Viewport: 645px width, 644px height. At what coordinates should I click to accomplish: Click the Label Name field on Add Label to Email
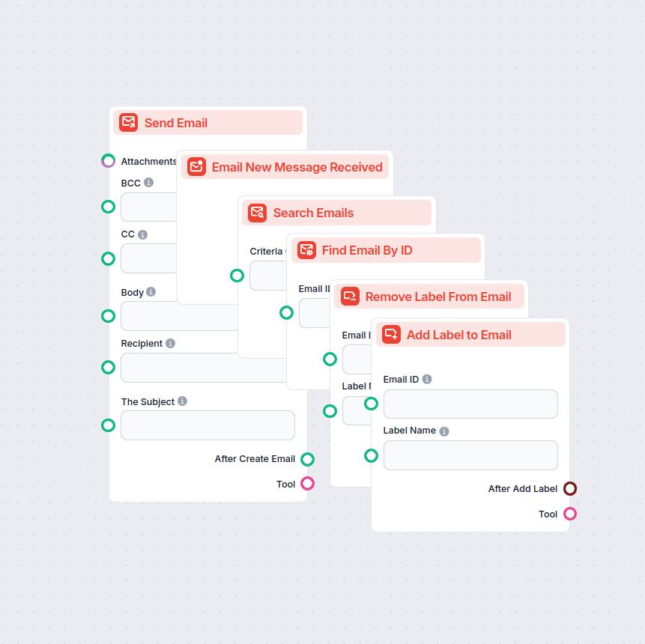[470, 455]
